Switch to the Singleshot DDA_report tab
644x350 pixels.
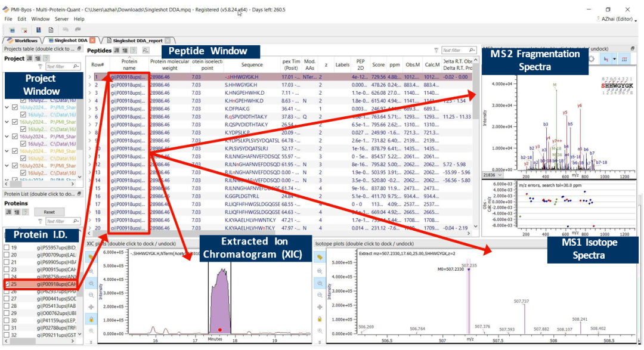tap(138, 40)
